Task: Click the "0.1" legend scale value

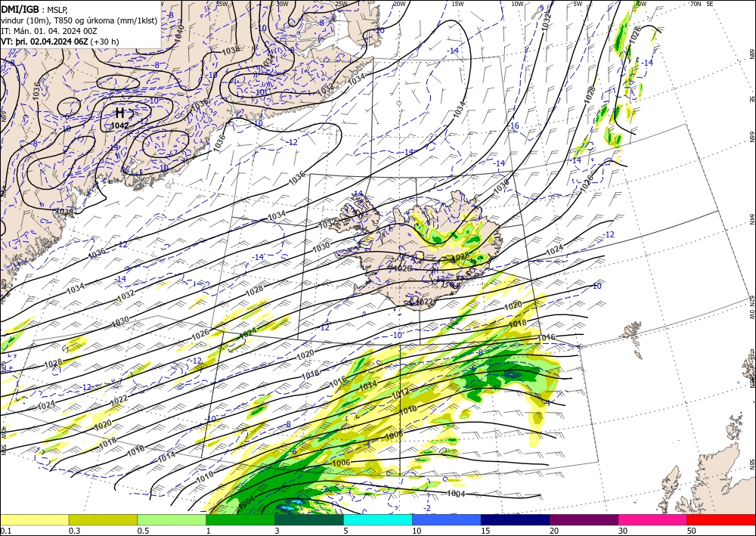Action: (5, 531)
